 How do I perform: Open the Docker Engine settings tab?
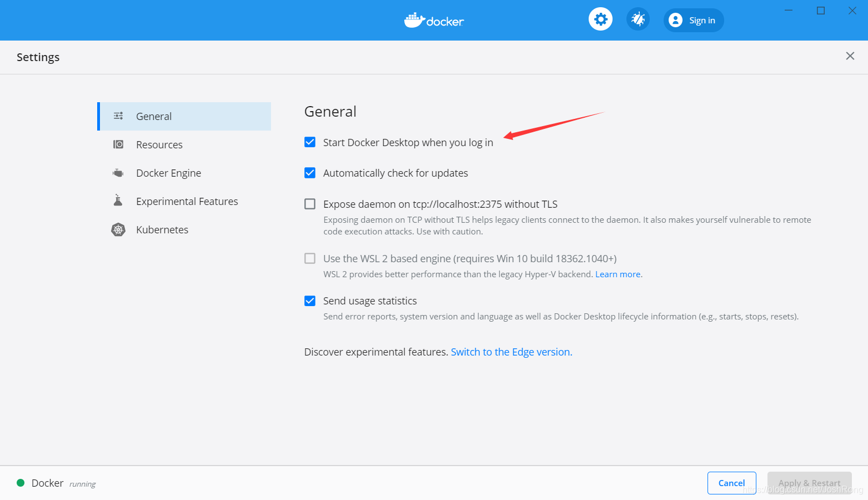coord(184,173)
